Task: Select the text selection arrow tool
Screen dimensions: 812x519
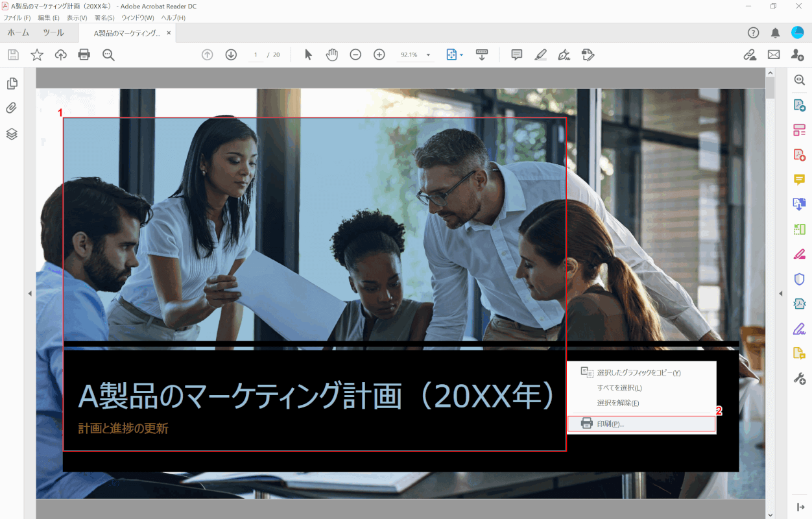Action: tap(308, 54)
